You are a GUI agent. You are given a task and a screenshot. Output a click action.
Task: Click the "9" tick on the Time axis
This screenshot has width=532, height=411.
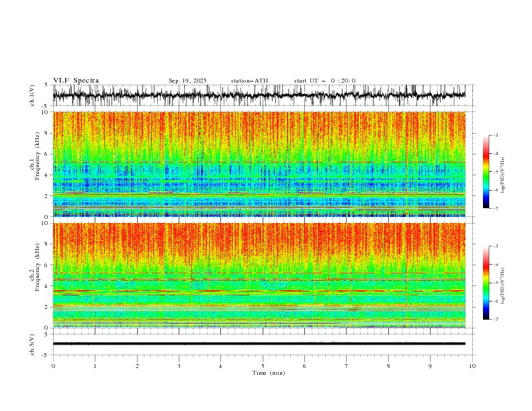coord(430,366)
